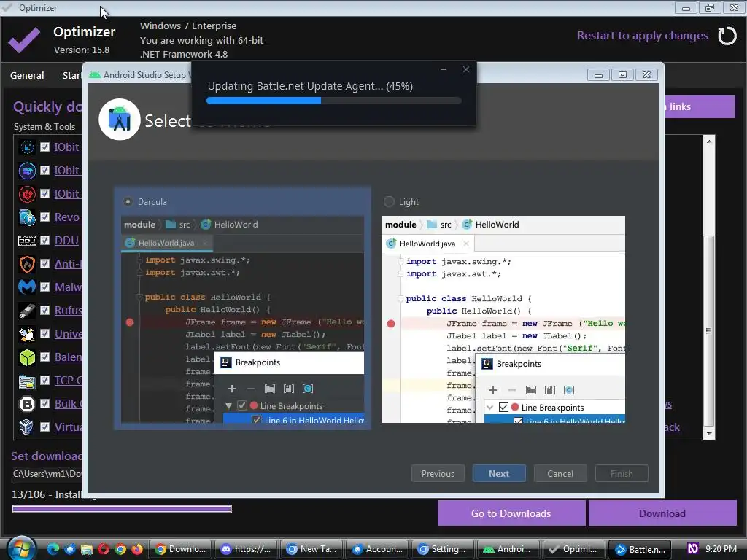Open the Windows Start orb

(x=20, y=549)
